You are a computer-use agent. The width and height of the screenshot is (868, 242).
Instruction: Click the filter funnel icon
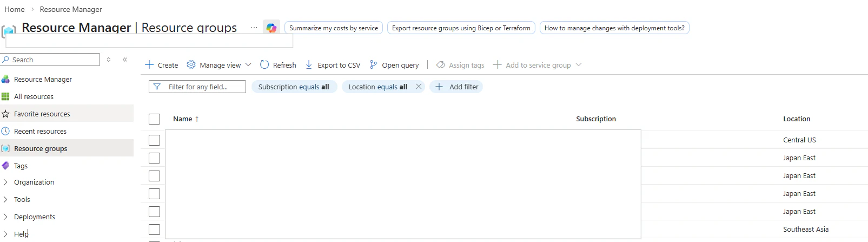coord(157,87)
